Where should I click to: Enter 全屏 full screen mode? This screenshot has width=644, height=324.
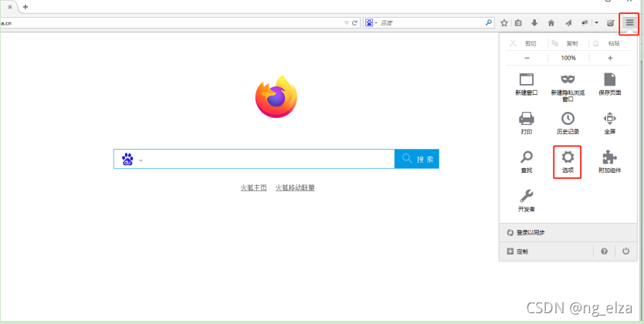click(x=610, y=123)
